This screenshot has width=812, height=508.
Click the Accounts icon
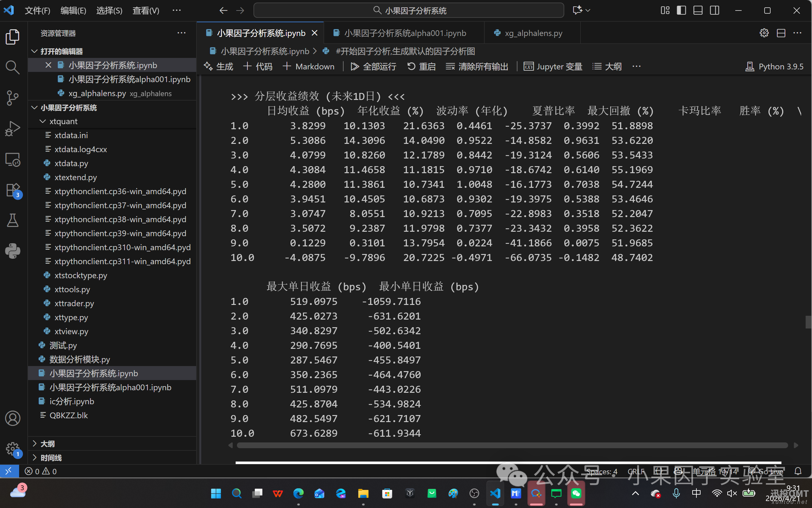(x=12, y=418)
